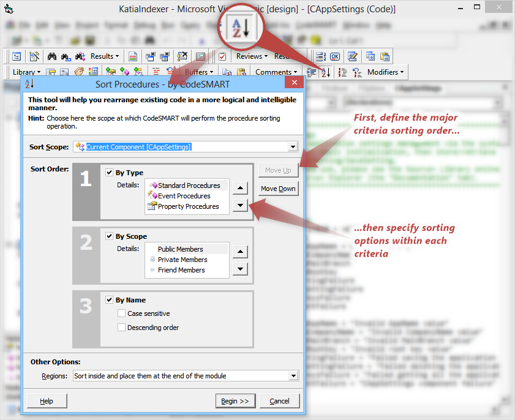This screenshot has height=420, width=515.
Task: Click the checklist clipboard icon before Reviews
Action: [x=222, y=56]
